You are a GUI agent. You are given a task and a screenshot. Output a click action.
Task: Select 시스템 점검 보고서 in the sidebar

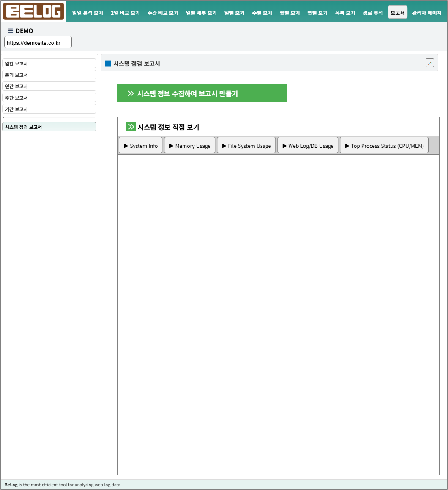[49, 127]
